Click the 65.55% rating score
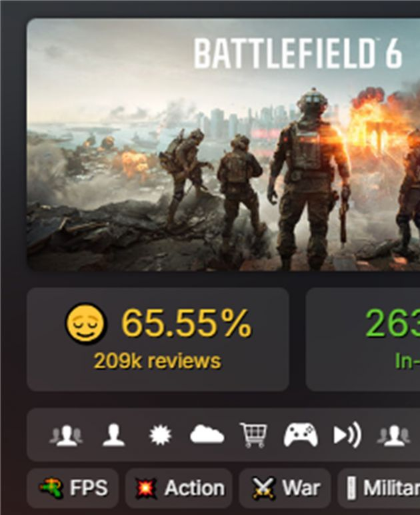Screen dimensions: 420x515 coord(187,324)
